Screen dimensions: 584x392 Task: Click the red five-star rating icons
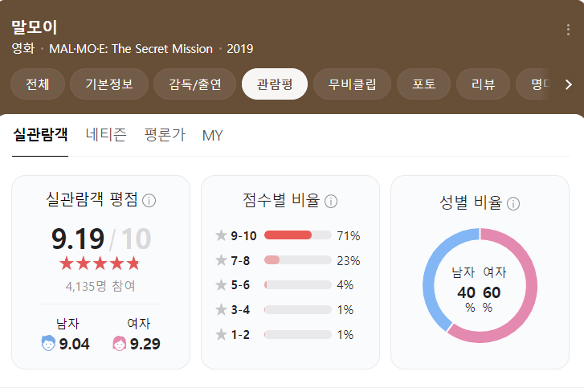[x=100, y=263]
